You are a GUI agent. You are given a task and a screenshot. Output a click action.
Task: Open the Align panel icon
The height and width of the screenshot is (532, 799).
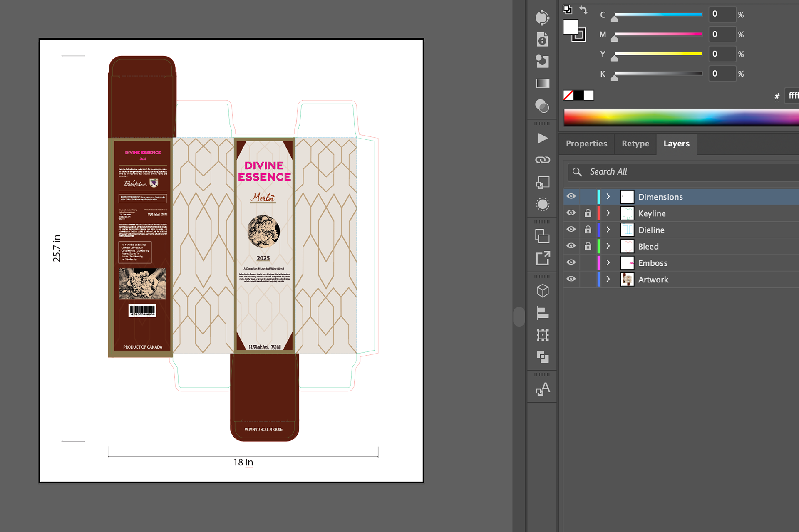coord(542,313)
